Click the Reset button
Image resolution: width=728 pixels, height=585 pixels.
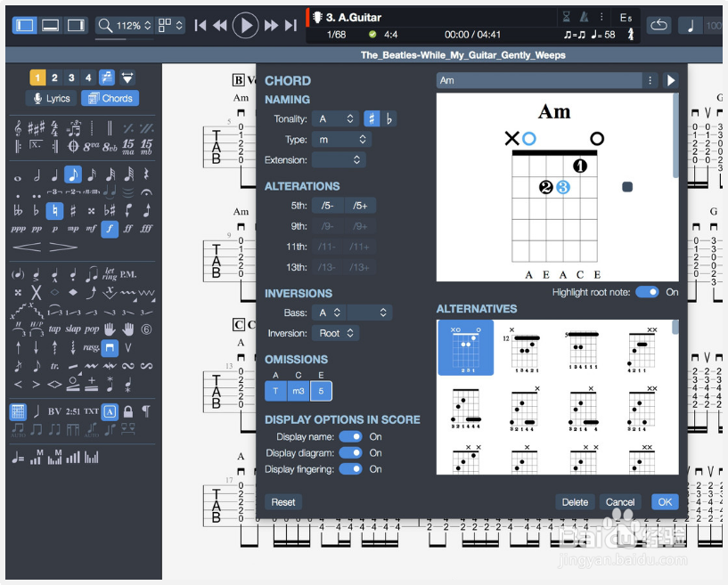click(x=283, y=502)
